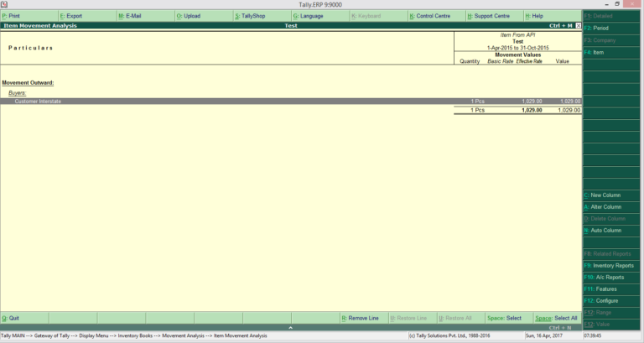644x343 pixels.
Task: Click the time 07:39:45 in status bar
Action: pos(593,335)
